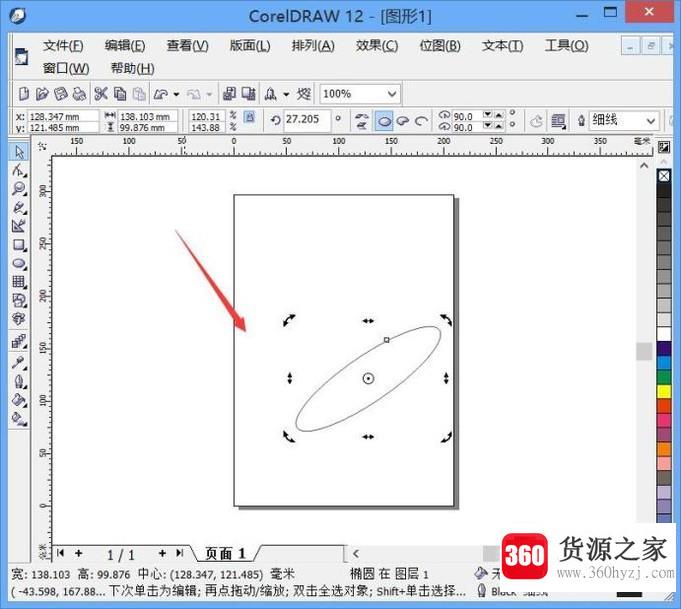Screen dimensions: 681x609
Task: Select the Shape tool
Action: [19, 170]
